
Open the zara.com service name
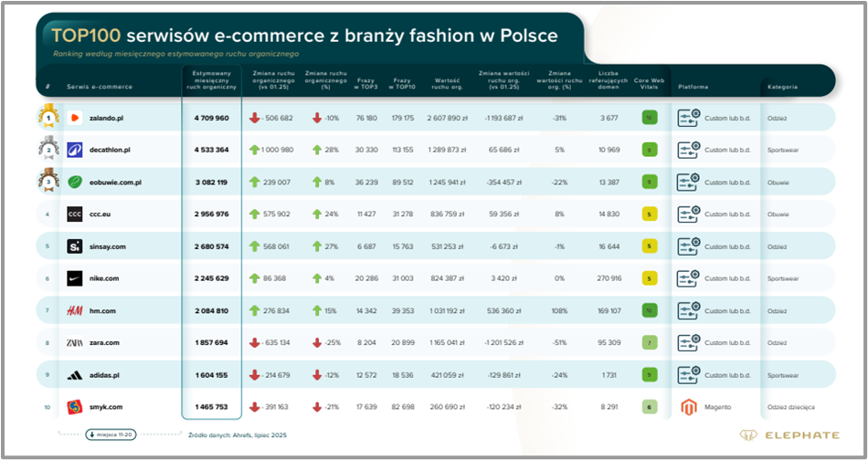[104, 343]
